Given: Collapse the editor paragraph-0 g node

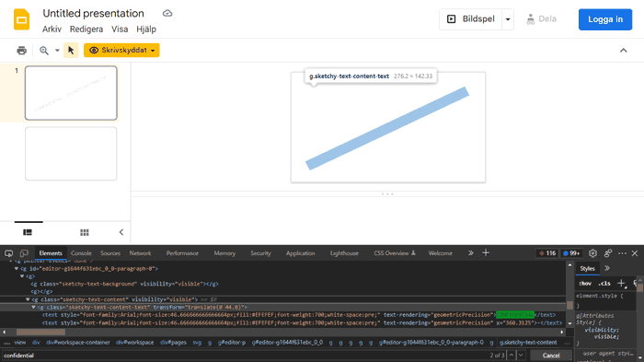Looking at the screenshot, I should coord(17,269).
